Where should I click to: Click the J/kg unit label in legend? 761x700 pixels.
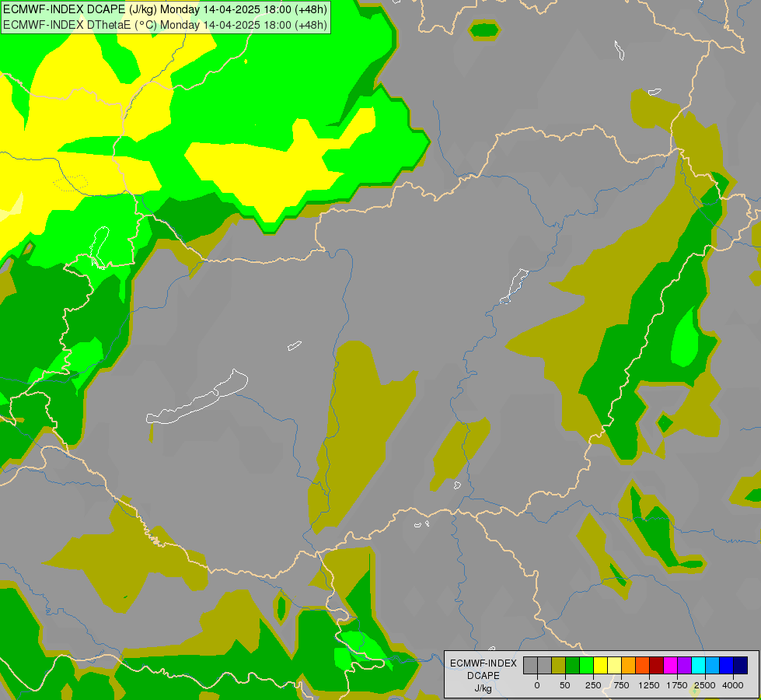(483, 689)
